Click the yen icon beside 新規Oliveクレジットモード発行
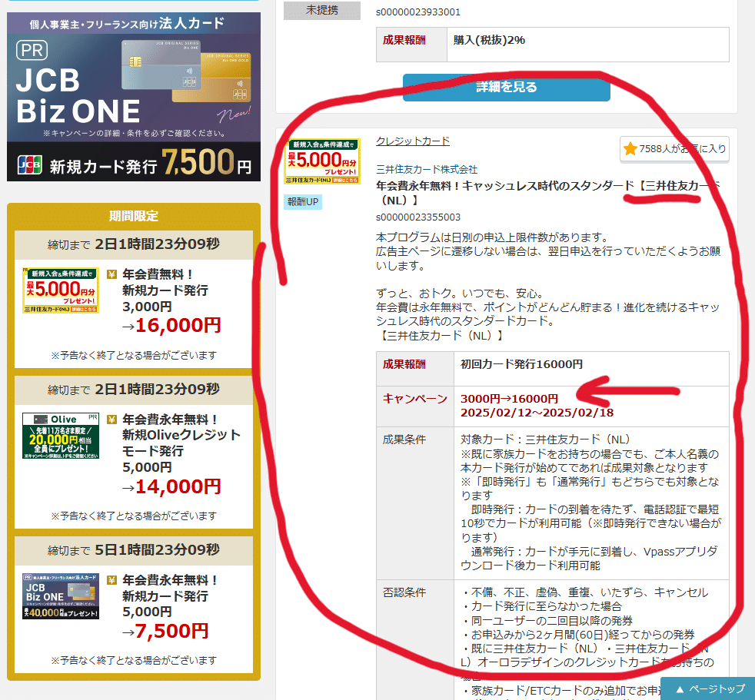Image resolution: width=755 pixels, height=700 pixels. [x=111, y=420]
